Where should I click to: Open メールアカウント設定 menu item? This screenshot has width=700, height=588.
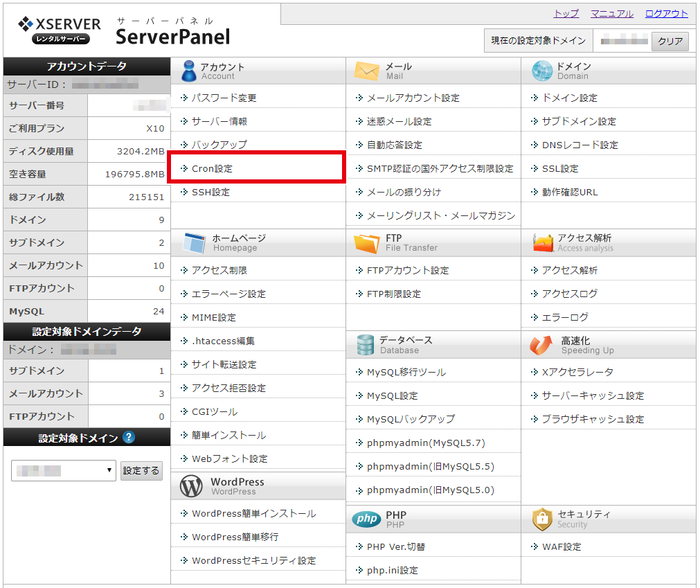tap(413, 98)
